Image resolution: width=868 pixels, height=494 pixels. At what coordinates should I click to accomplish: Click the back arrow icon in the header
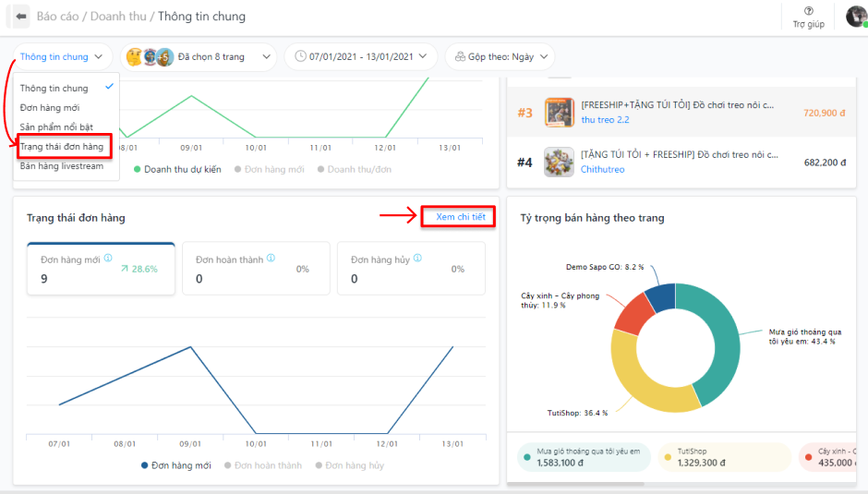pyautogui.click(x=21, y=16)
